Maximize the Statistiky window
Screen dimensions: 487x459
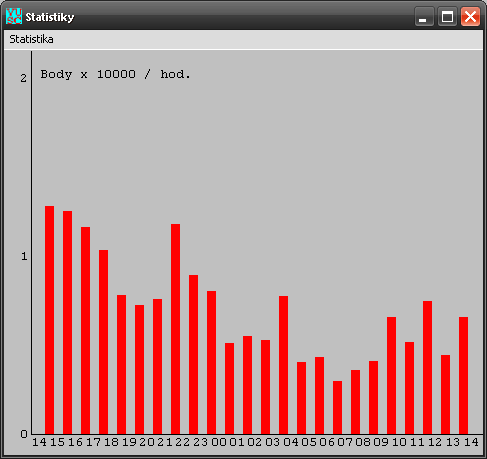click(x=447, y=16)
